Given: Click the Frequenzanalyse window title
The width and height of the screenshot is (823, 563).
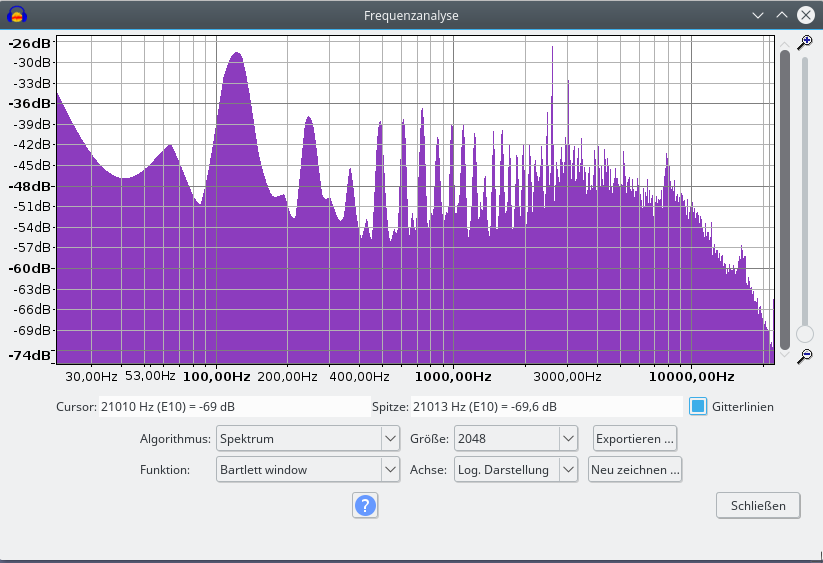Looking at the screenshot, I should click(411, 16).
